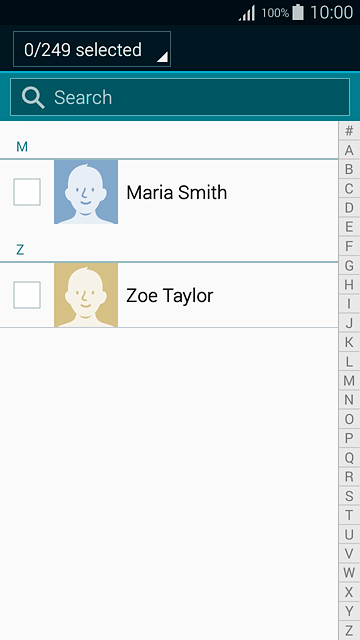The width and height of the screenshot is (360, 640).
Task: Tap the M section header
Action: coord(22,147)
